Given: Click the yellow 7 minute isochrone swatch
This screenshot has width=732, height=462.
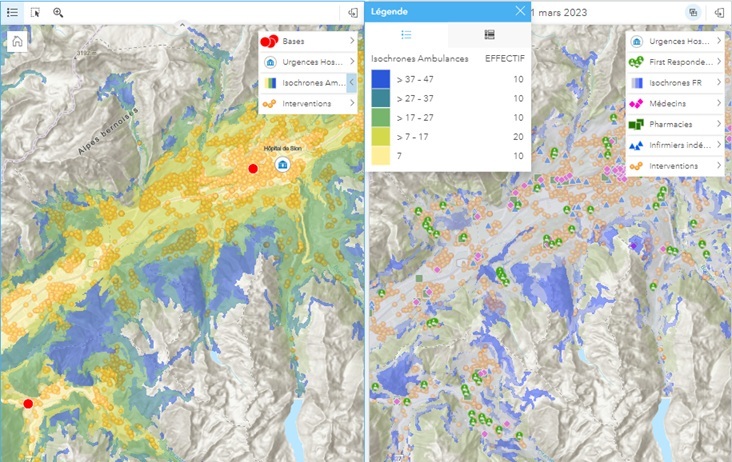Looking at the screenshot, I should click(x=380, y=156).
